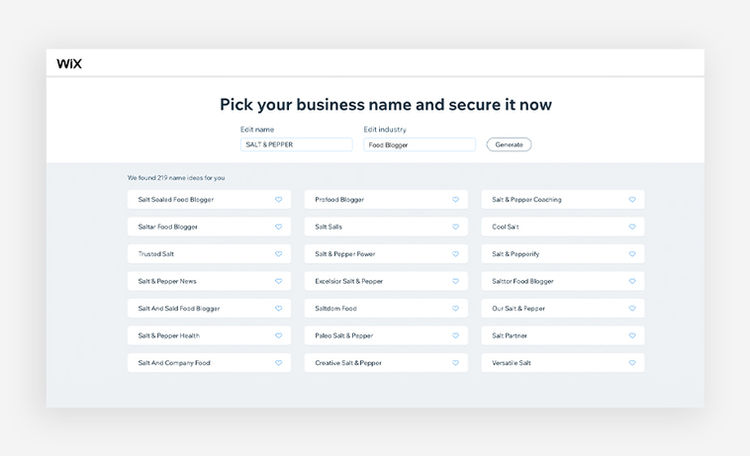Pick the Salt & Pepper Health name
The image size is (750, 456).
[209, 336]
